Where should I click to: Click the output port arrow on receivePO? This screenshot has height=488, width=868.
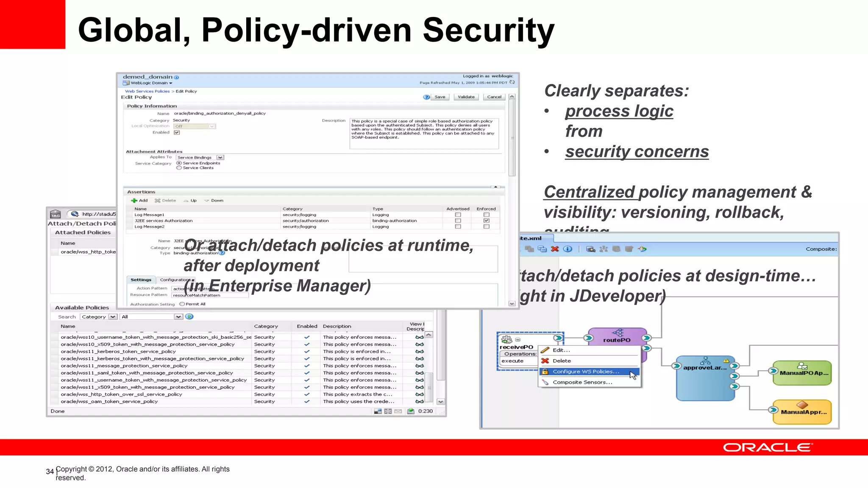pos(558,338)
